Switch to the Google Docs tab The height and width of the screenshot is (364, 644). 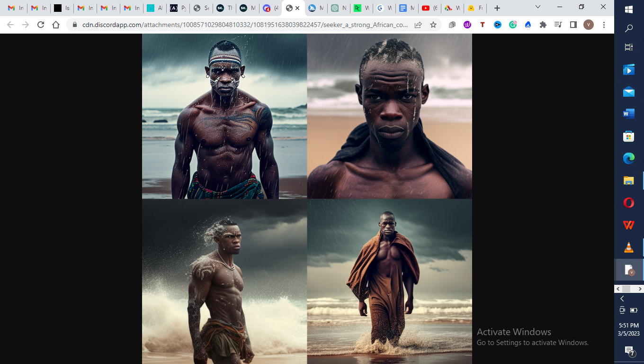[x=407, y=8]
